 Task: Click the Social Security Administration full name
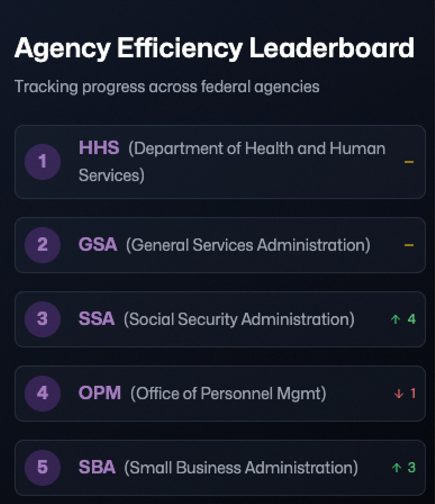coord(239,319)
